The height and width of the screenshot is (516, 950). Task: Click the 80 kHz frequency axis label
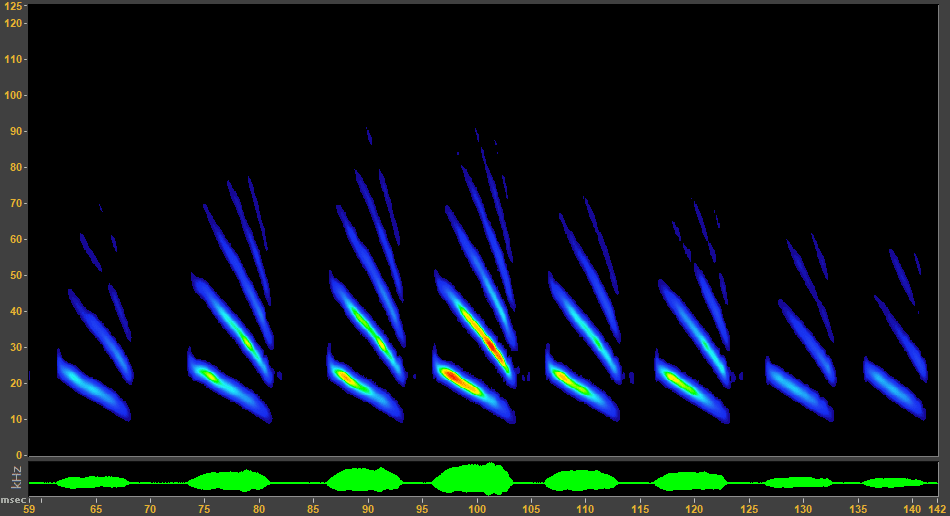pyautogui.click(x=16, y=167)
